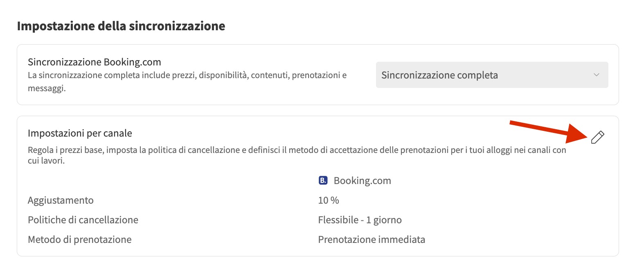Click the Regola i prezzi base description

[x=297, y=150]
